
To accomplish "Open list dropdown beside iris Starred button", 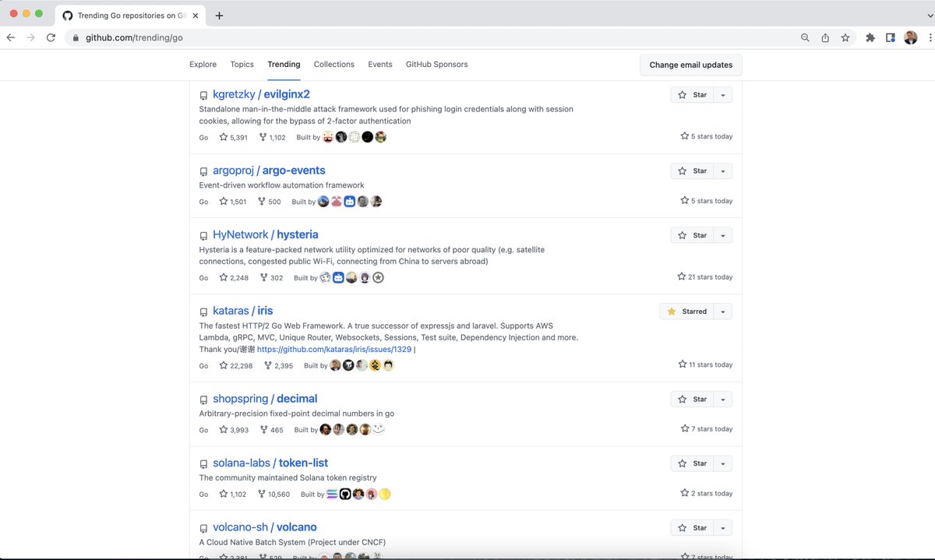I will (x=723, y=312).
